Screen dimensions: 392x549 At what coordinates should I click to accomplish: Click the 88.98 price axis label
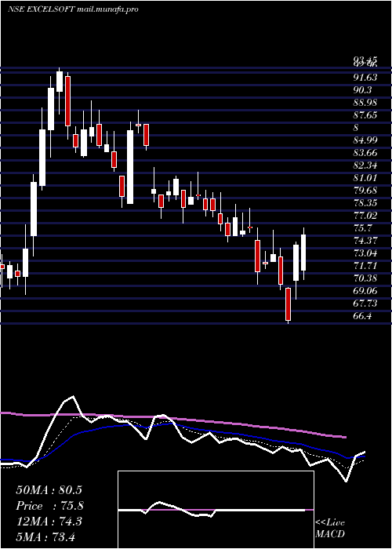pos(365,103)
